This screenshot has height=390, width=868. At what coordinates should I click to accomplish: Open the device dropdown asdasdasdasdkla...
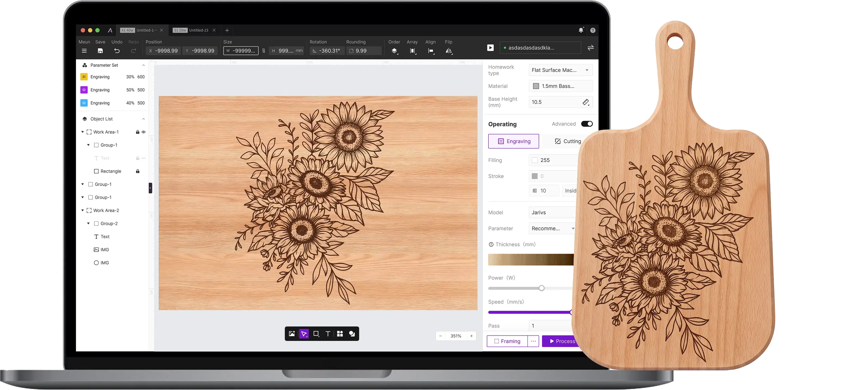click(540, 48)
